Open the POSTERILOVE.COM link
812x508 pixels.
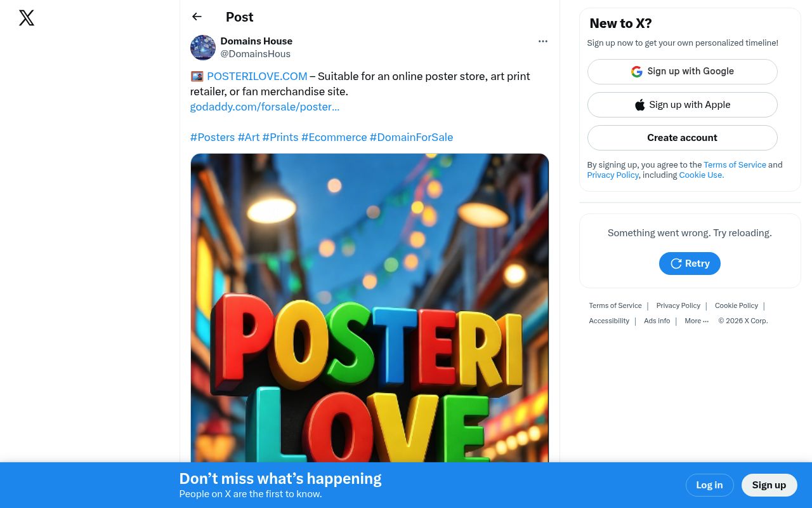257,76
